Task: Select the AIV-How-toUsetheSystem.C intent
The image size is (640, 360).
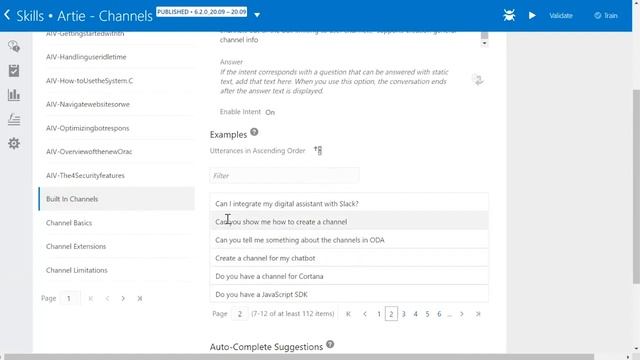Action: (x=116, y=81)
